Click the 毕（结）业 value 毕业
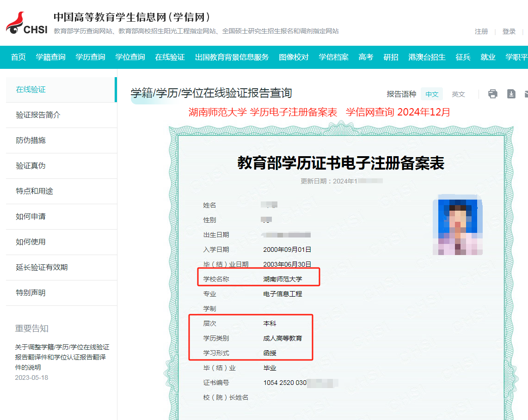The height and width of the screenshot is (420, 528). (x=270, y=368)
